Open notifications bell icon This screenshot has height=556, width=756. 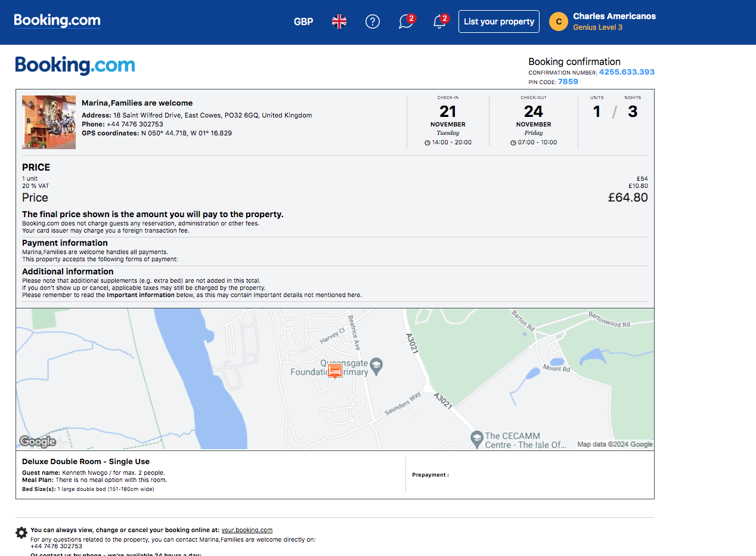[439, 21]
